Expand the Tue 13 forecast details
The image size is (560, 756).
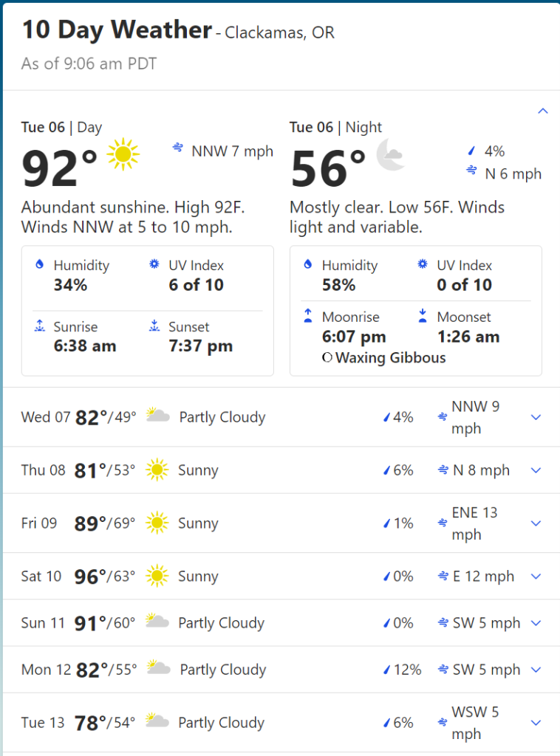click(x=536, y=723)
